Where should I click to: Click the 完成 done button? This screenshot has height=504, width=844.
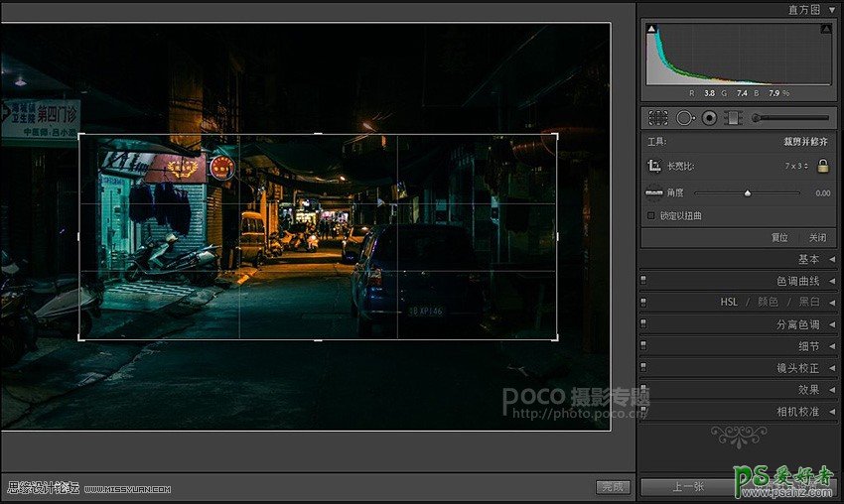613,487
